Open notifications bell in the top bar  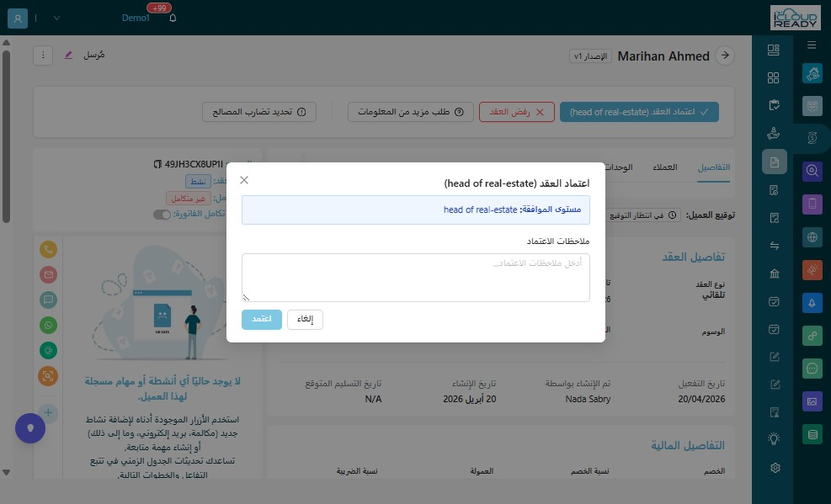pyautogui.click(x=173, y=18)
